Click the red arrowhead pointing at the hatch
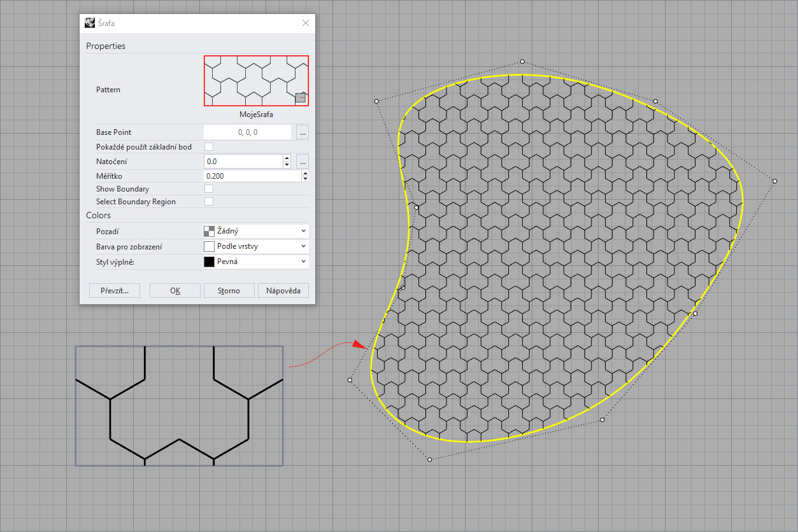The width and height of the screenshot is (798, 532). (x=361, y=346)
